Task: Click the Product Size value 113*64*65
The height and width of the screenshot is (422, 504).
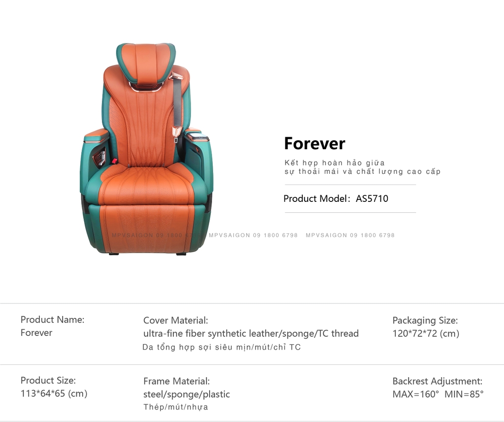Action: click(x=54, y=393)
